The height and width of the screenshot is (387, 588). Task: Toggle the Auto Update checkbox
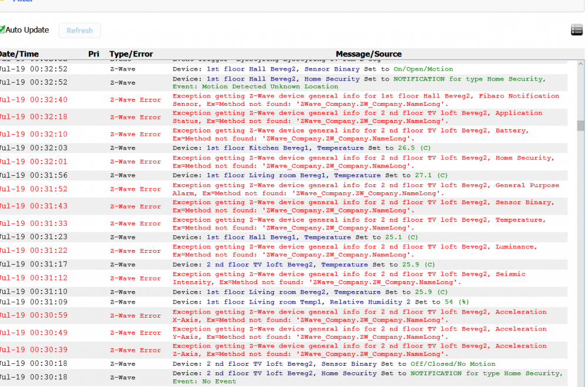point(2,29)
